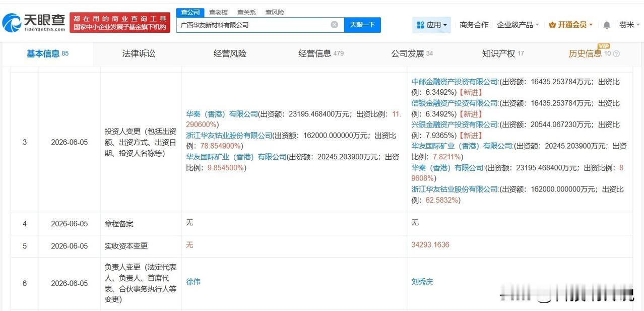Image resolution: width=644 pixels, height=311 pixels.
Task: Switch to the 经营风险 tab
Action: click(230, 53)
